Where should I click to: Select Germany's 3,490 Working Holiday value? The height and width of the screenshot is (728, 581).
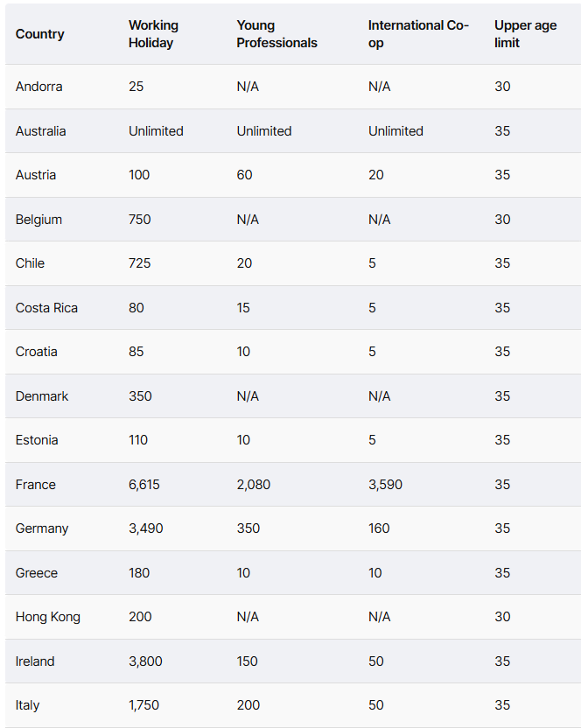pyautogui.click(x=146, y=528)
